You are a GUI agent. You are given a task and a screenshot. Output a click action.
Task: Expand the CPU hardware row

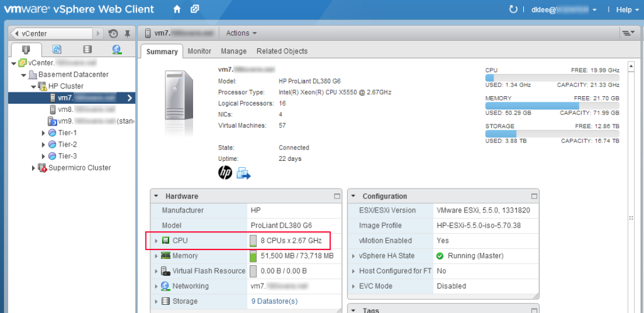[x=156, y=241]
